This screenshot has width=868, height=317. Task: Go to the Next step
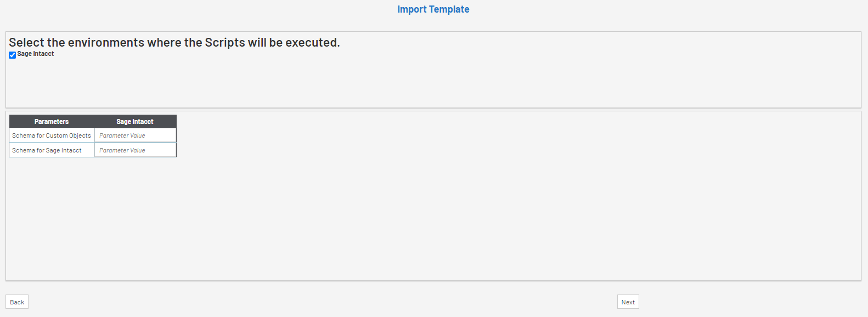pyautogui.click(x=628, y=302)
